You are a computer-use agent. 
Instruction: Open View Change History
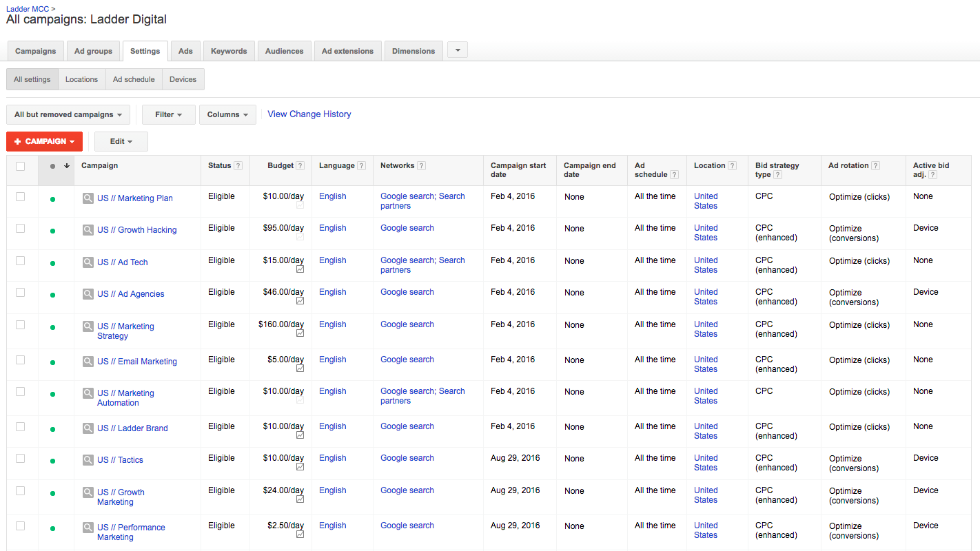coord(309,114)
